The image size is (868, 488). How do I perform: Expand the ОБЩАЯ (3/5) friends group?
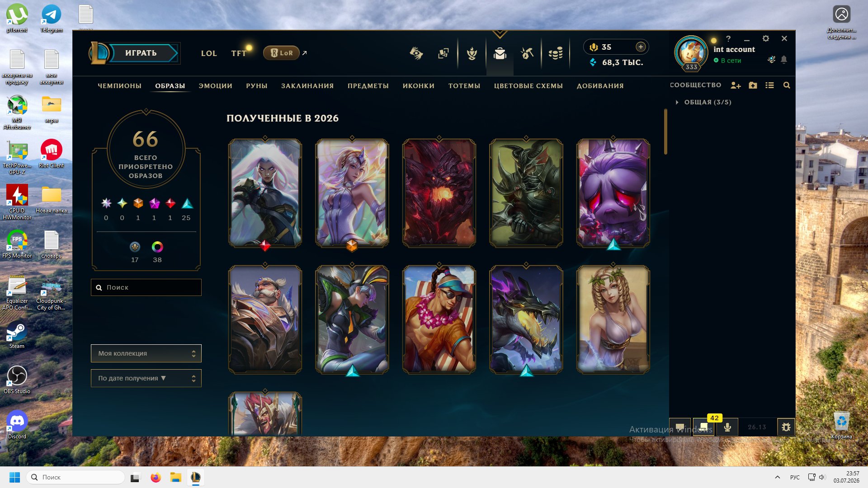tap(703, 102)
